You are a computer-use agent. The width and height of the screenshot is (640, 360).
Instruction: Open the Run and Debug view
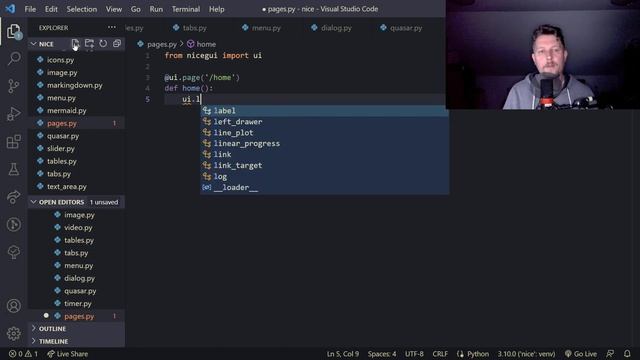tap(13, 114)
